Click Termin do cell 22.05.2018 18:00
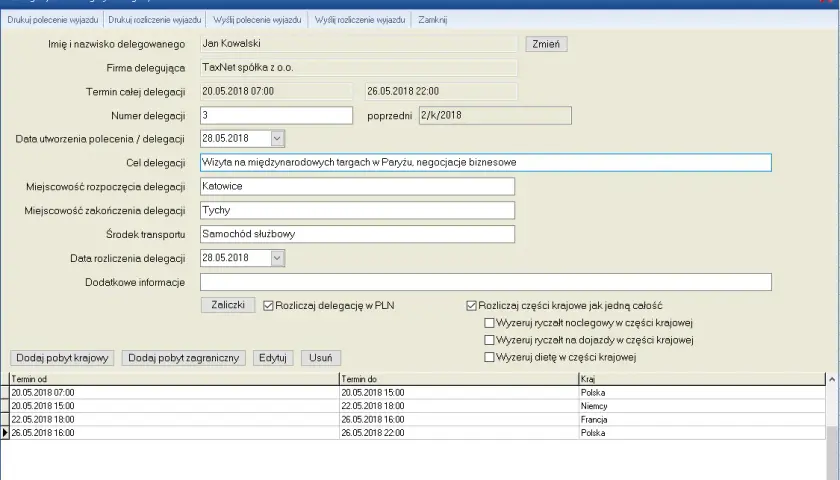The width and height of the screenshot is (840, 480). click(x=459, y=406)
